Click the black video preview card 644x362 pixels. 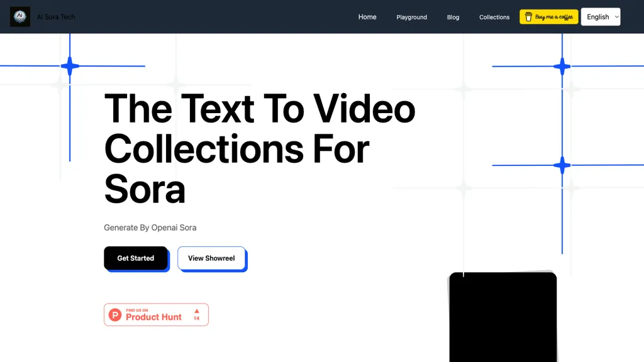click(x=502, y=317)
